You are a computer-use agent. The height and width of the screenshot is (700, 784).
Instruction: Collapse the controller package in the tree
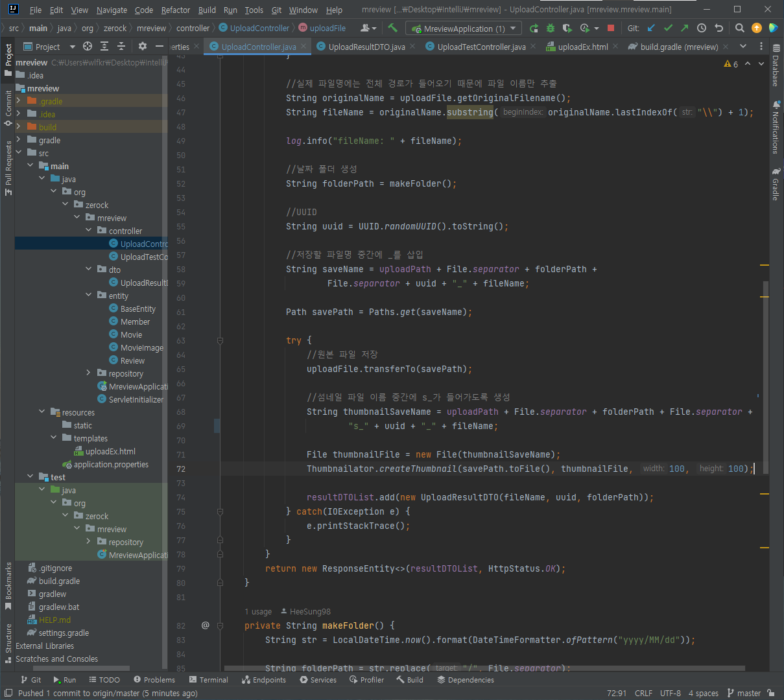click(89, 231)
